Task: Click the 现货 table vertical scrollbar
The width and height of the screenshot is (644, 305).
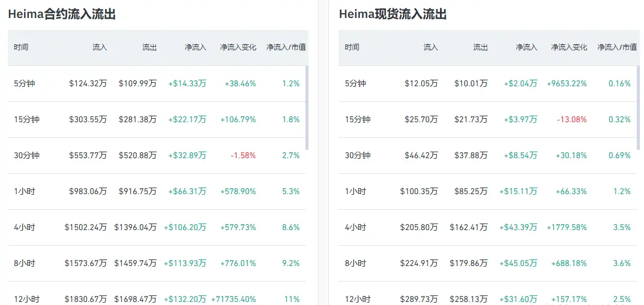Action: click(x=638, y=108)
